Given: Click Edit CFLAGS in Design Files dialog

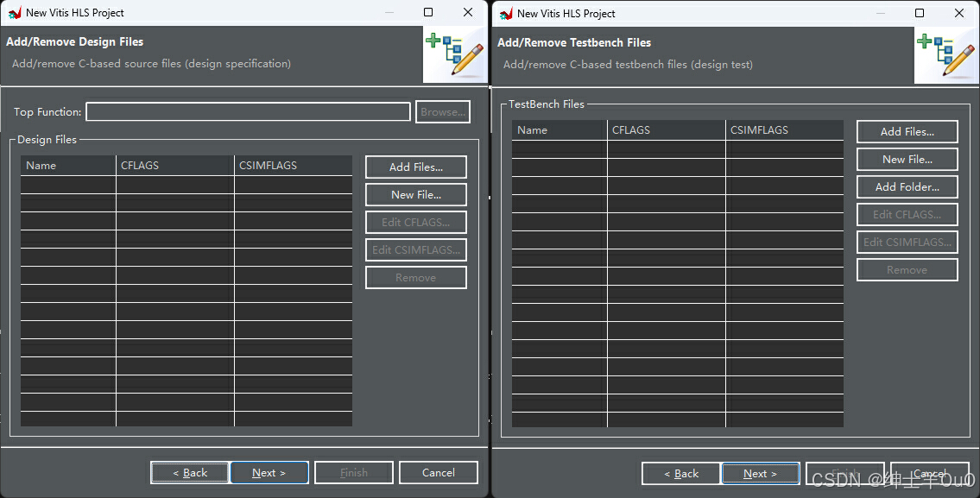Looking at the screenshot, I should (415, 222).
